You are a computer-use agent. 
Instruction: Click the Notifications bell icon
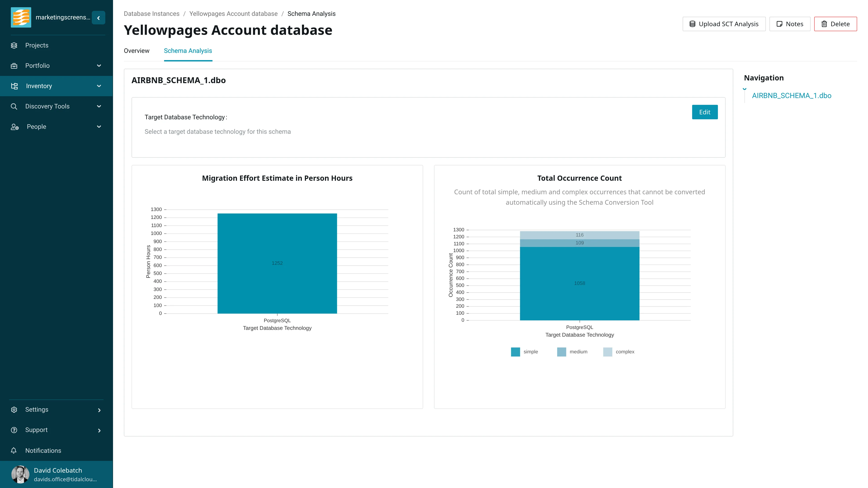[x=14, y=451]
